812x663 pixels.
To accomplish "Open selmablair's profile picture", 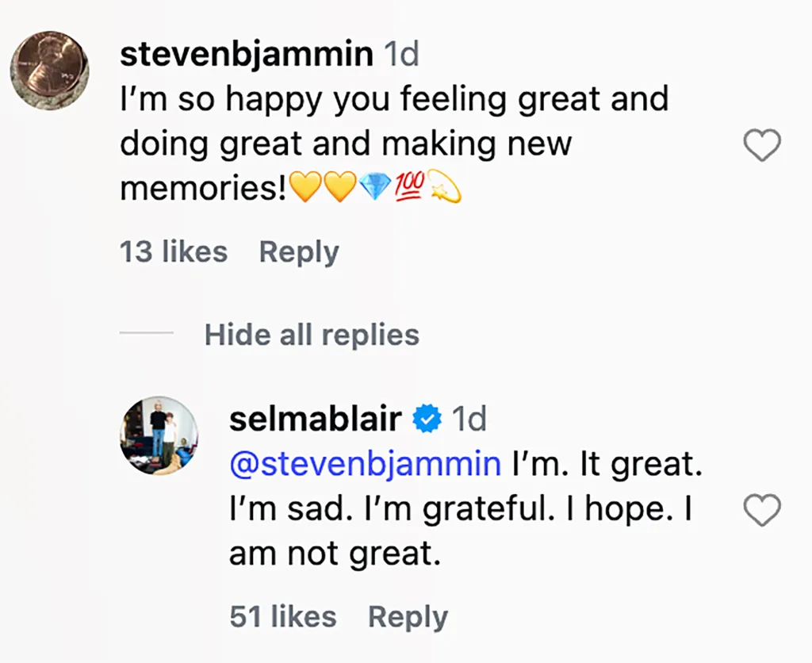I will click(x=159, y=435).
